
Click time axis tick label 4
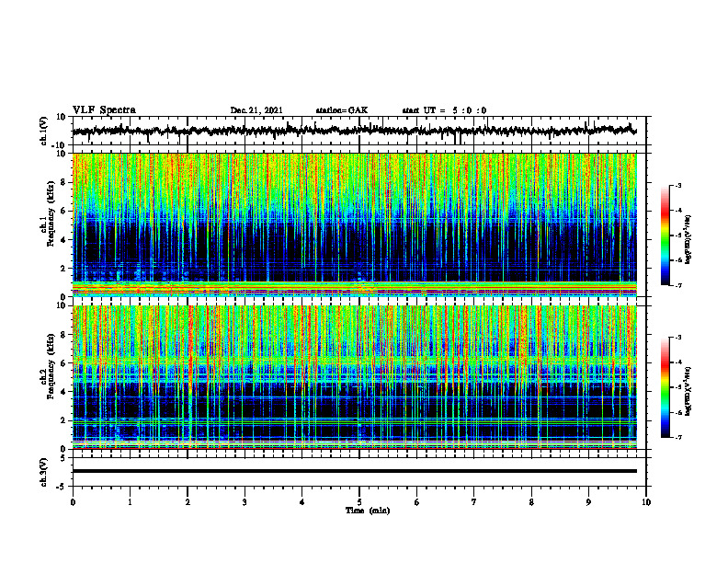pyautogui.click(x=301, y=502)
